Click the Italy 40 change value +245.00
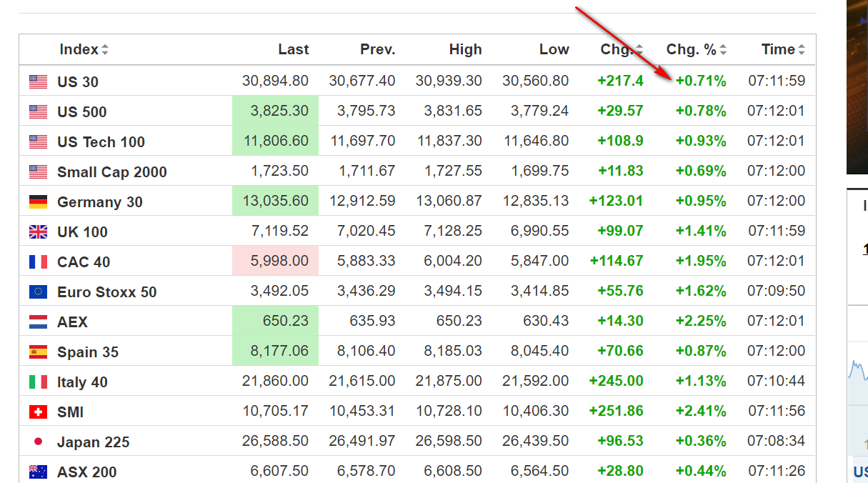The width and height of the screenshot is (868, 483). click(617, 381)
